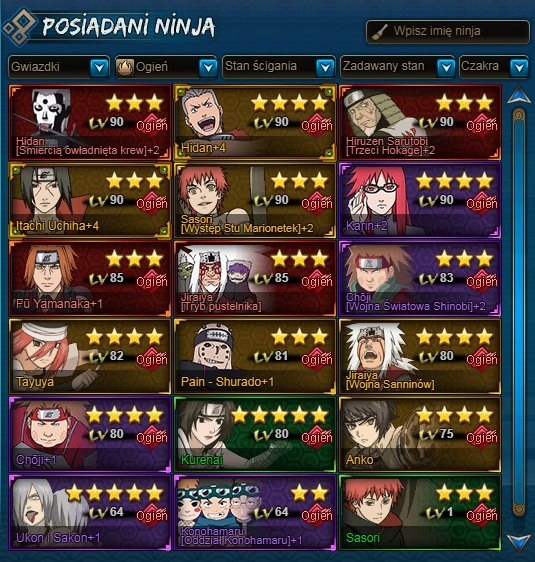Image resolution: width=535 pixels, height=562 pixels.
Task: Click the scroll down arrow icon
Action: click(519, 542)
